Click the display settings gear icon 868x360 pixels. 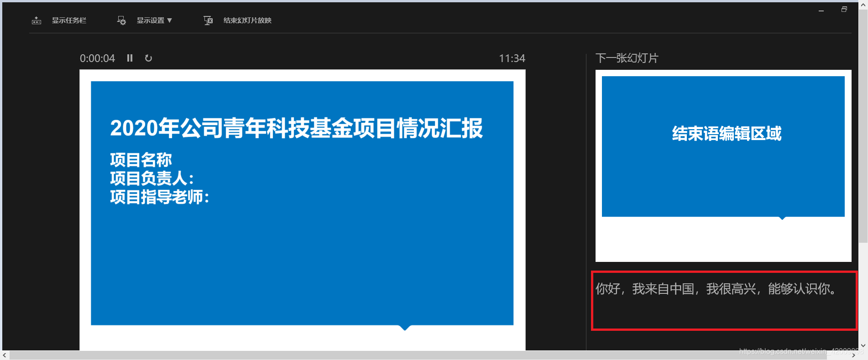tap(121, 21)
